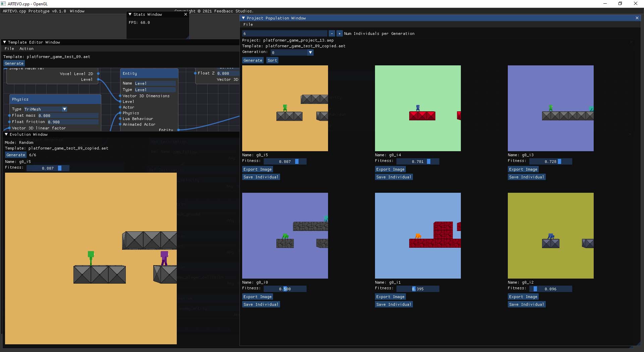This screenshot has width=644, height=352.
Task: Collapse the Evolution Window triangle
Action: tap(6, 134)
